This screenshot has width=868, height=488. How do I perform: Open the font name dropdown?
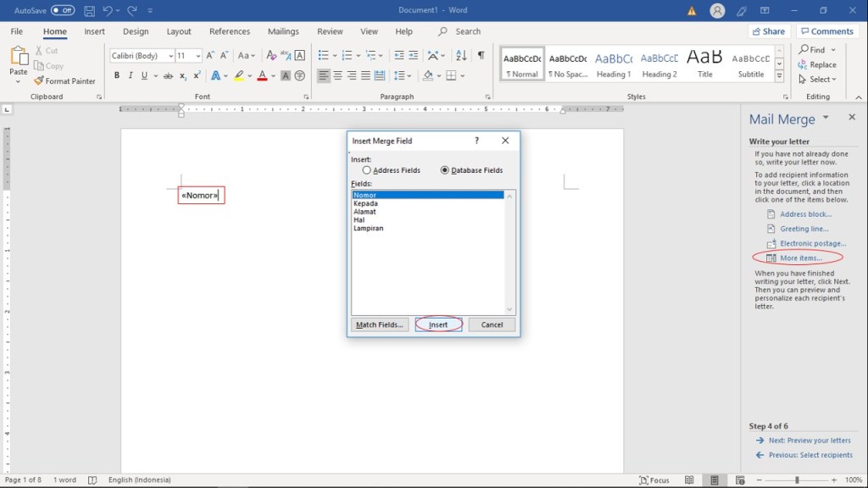click(170, 56)
